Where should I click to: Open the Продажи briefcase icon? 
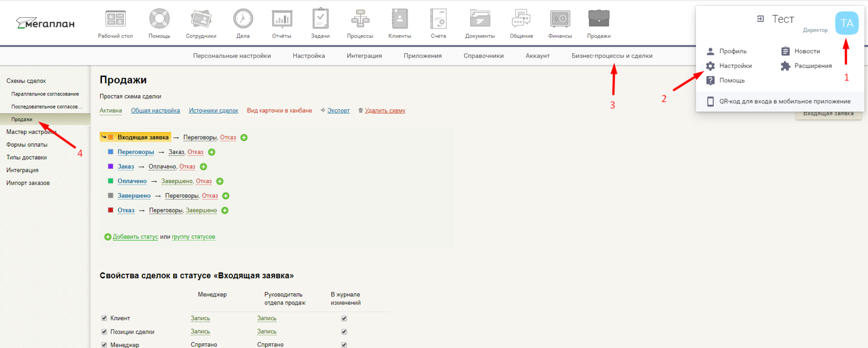pyautogui.click(x=599, y=19)
